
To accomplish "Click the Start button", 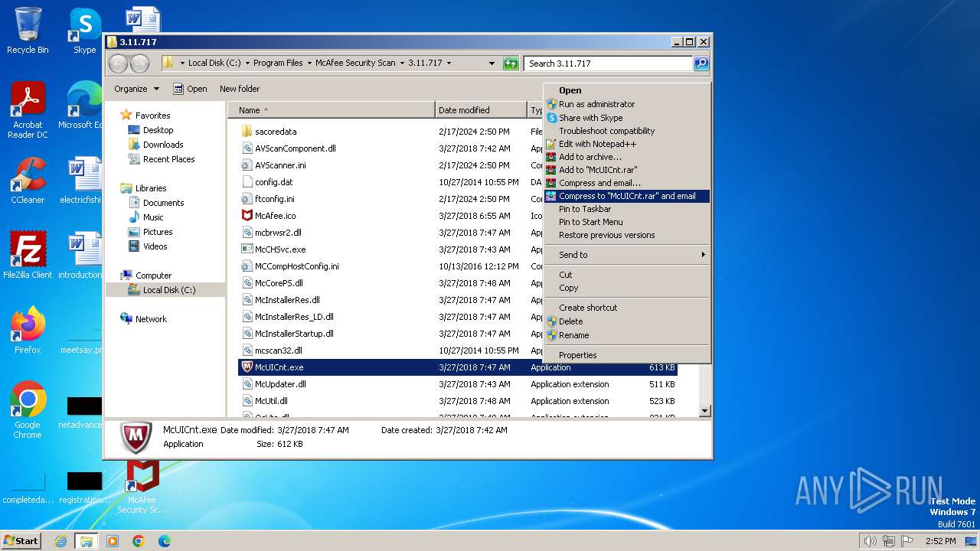I will (21, 541).
